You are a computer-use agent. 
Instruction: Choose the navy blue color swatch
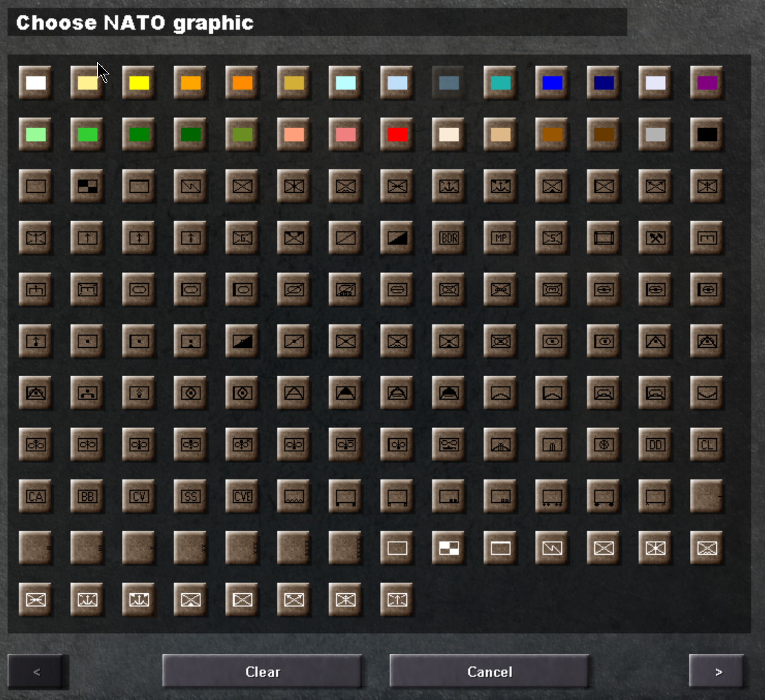(604, 83)
